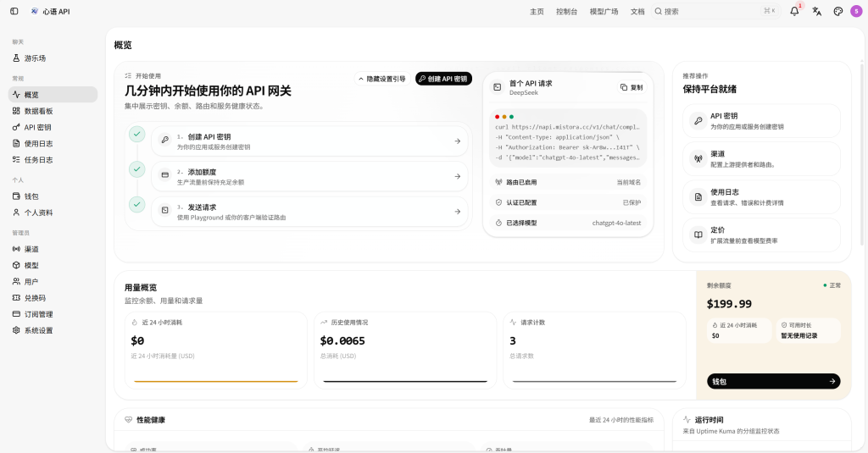The height and width of the screenshot is (453, 868).
Task: Click the 订阅管理 sidebar card icon
Action: (16, 314)
